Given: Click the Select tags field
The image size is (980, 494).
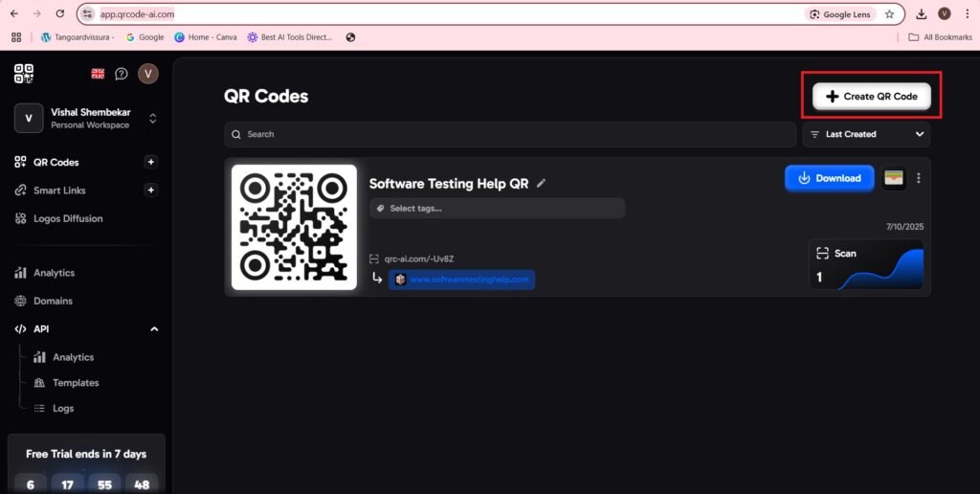Looking at the screenshot, I should point(497,209).
